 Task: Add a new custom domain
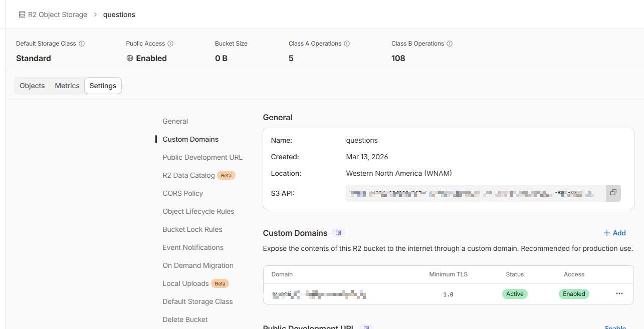614,232
